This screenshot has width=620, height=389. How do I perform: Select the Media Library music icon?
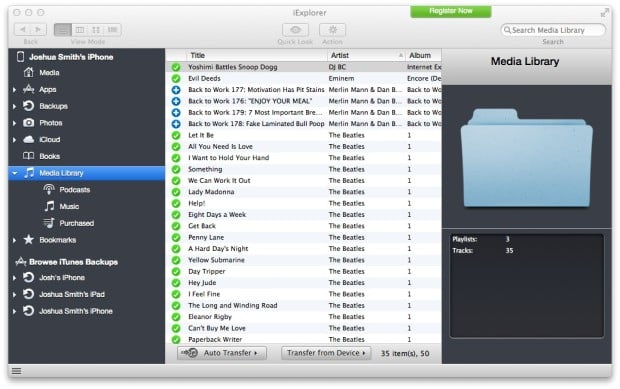click(29, 173)
